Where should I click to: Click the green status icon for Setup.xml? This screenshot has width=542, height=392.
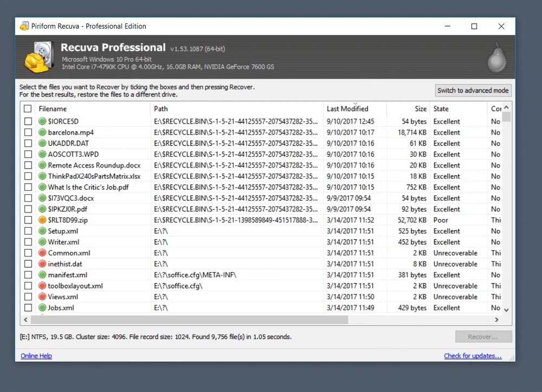pos(42,231)
